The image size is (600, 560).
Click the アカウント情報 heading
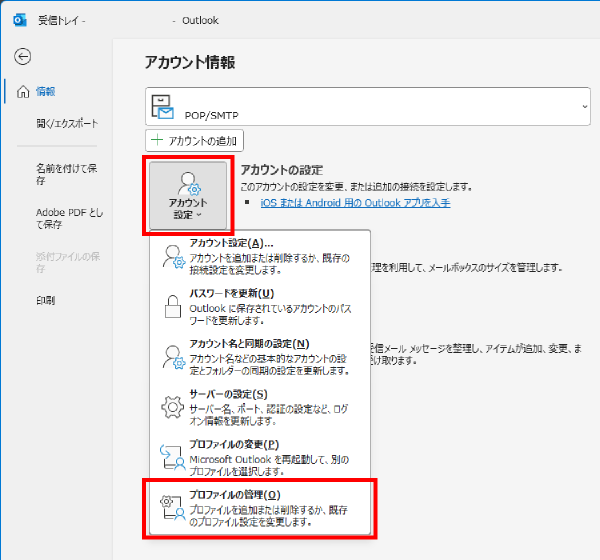(190, 62)
